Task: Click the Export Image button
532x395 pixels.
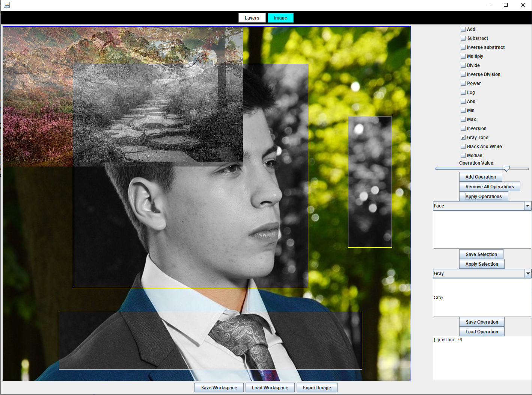Action: [x=317, y=388]
